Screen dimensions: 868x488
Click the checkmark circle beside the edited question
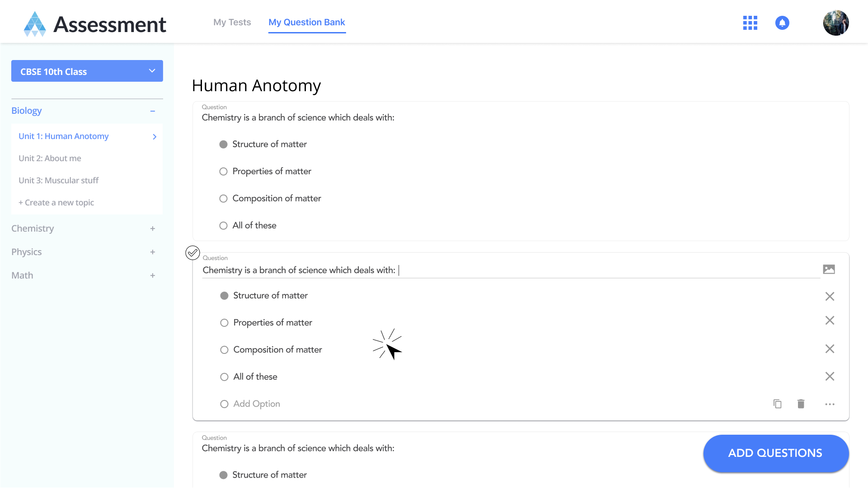[x=192, y=253]
